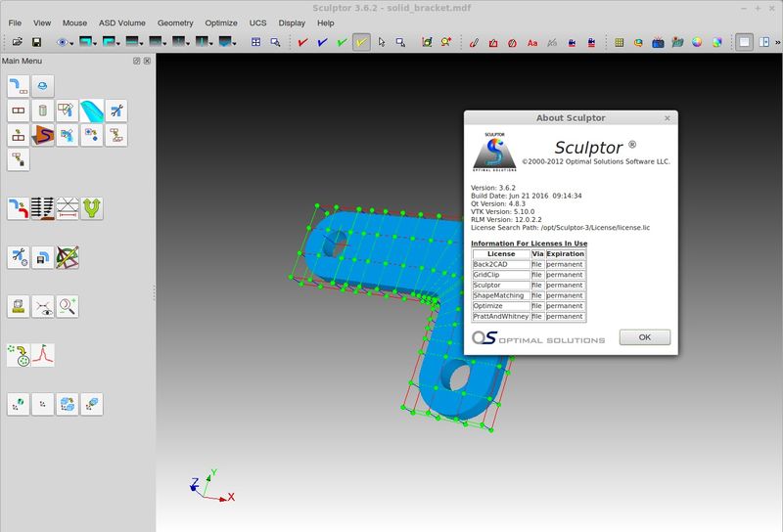Click the zoom-to-box magnifier icon

(x=275, y=42)
